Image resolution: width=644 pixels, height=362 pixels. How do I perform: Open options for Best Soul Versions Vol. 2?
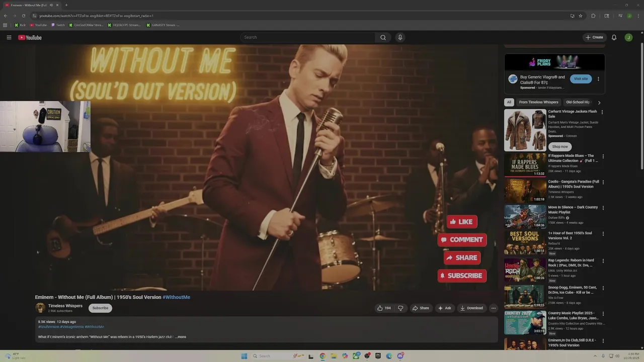603,234
